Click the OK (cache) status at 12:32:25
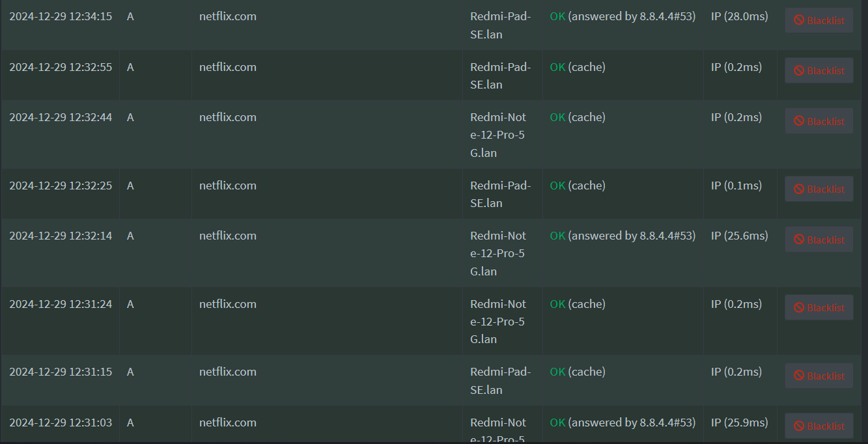868x444 pixels. [x=578, y=186]
